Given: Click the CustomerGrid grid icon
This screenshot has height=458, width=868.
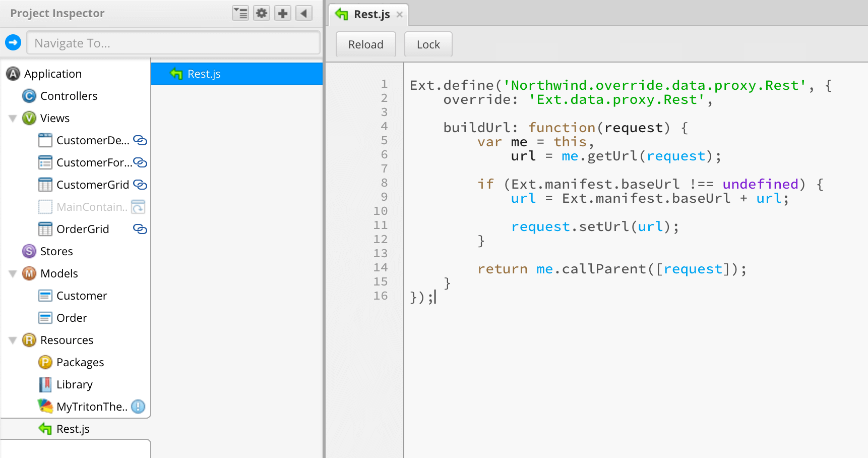Looking at the screenshot, I should point(45,185).
